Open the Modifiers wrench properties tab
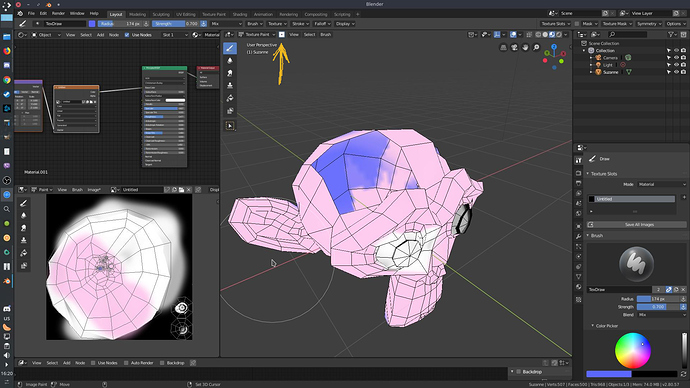 (x=579, y=236)
